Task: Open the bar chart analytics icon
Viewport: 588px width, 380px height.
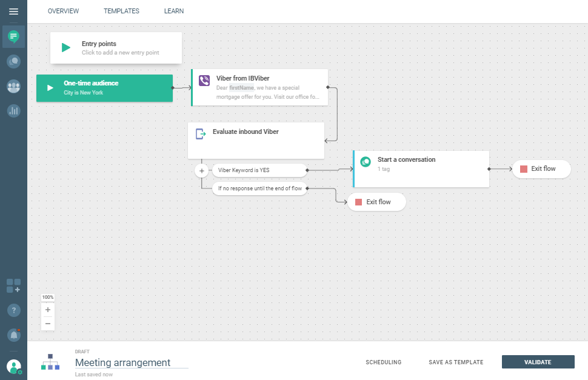Action: [x=13, y=111]
